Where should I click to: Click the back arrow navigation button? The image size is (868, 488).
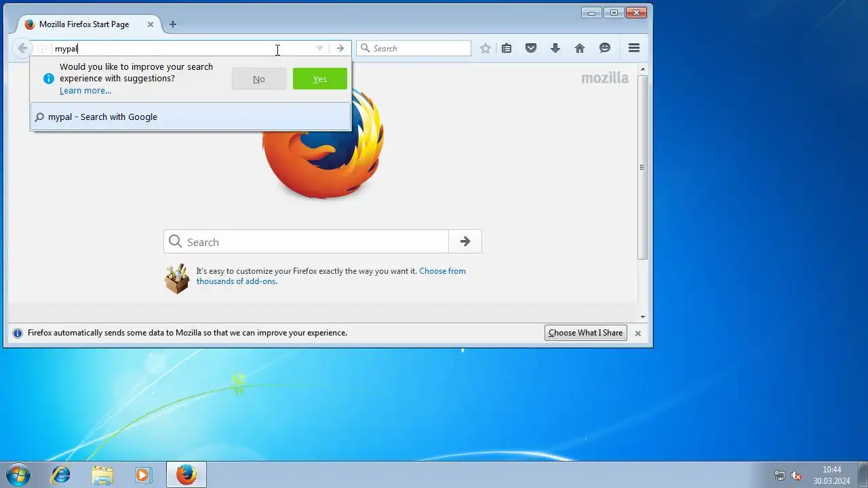tap(23, 48)
